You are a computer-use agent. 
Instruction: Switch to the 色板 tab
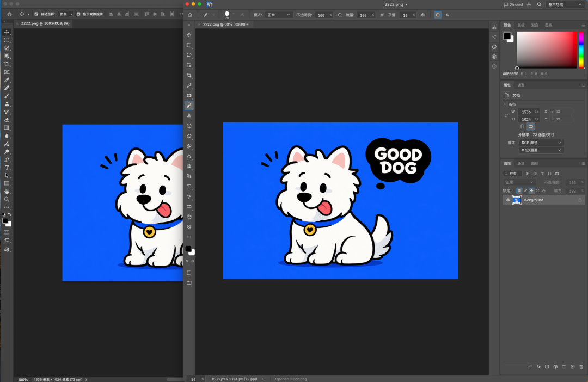521,25
